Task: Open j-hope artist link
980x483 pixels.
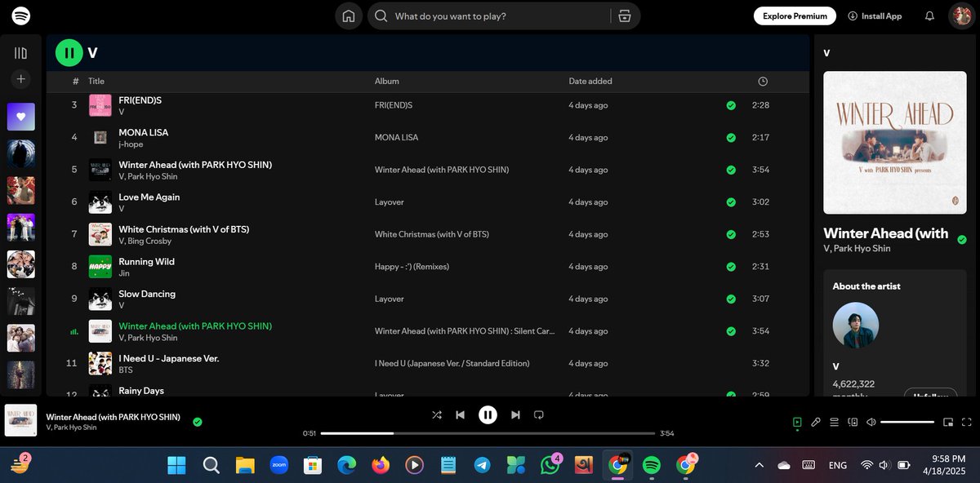Action: 131,144
